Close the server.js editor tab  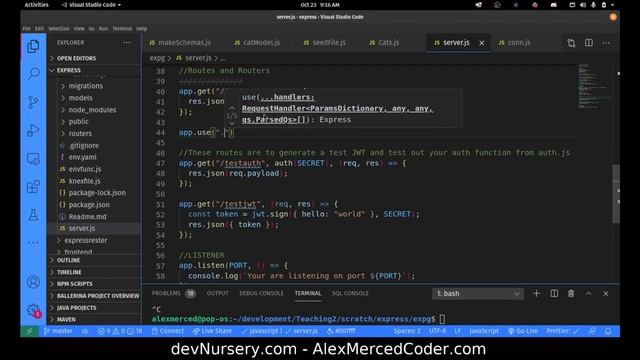482,43
